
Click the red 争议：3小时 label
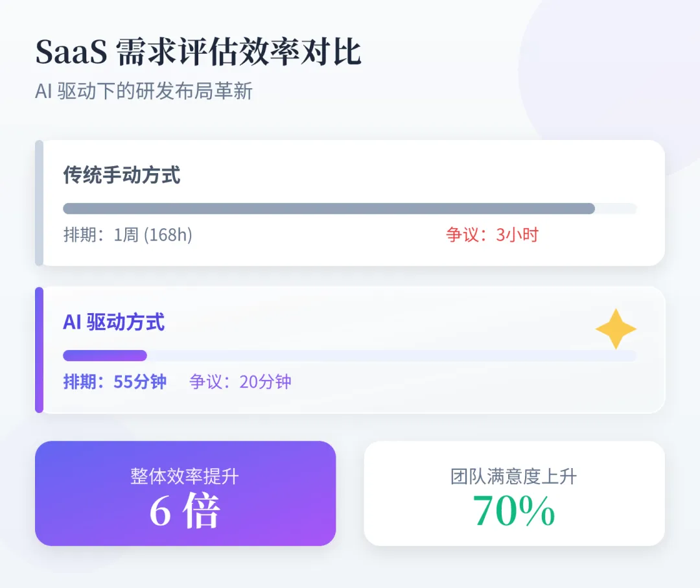click(493, 235)
